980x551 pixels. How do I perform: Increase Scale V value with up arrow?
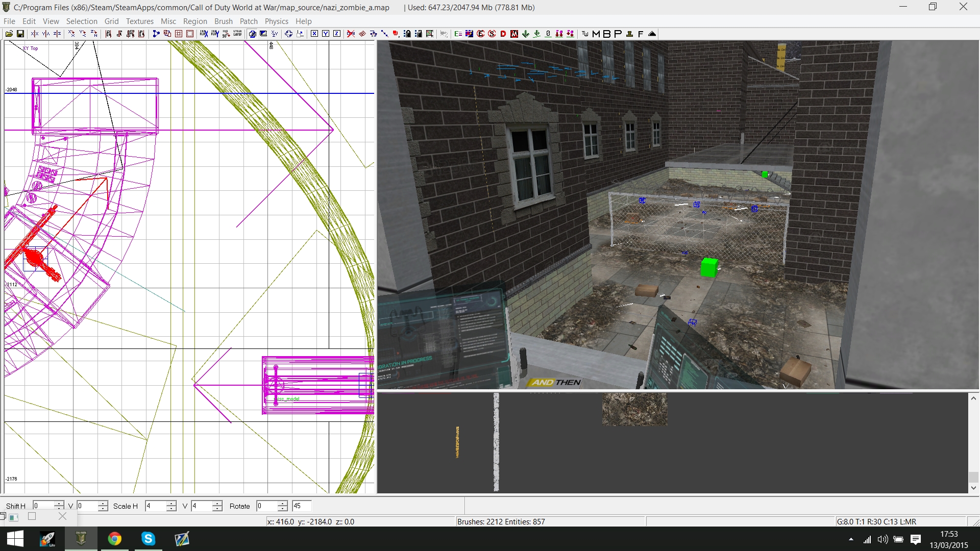(217, 503)
